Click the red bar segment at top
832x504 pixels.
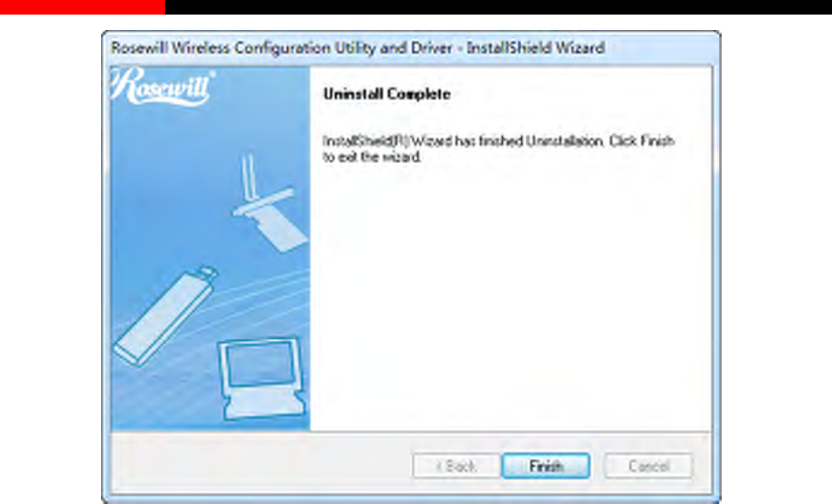pos(82,7)
